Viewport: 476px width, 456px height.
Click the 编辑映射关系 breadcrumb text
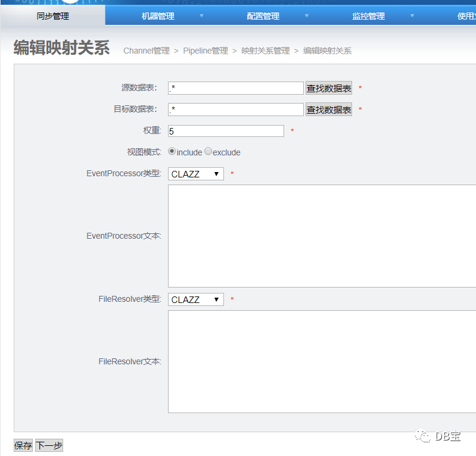coord(327,51)
